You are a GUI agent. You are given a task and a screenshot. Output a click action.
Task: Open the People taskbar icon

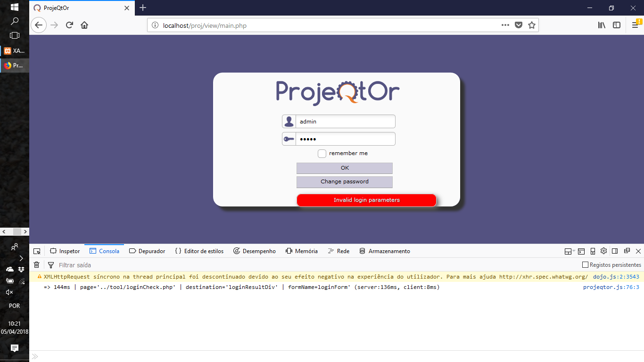pyautogui.click(x=15, y=246)
